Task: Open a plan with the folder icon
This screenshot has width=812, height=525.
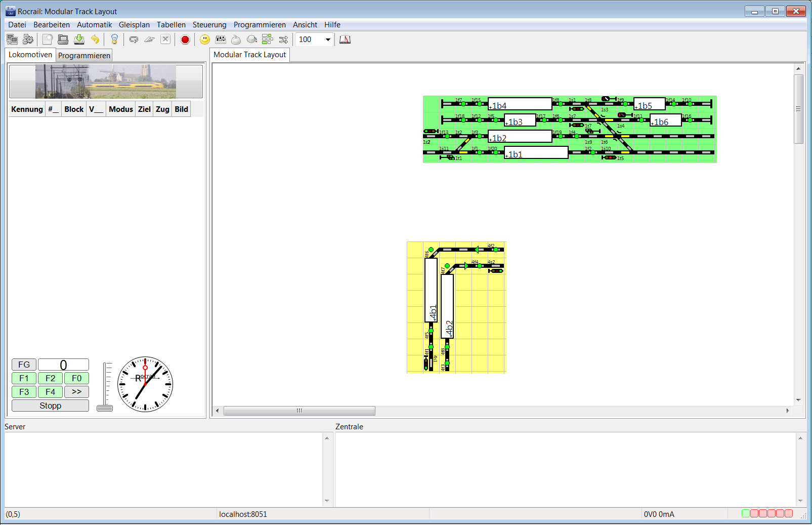Action: pyautogui.click(x=63, y=39)
